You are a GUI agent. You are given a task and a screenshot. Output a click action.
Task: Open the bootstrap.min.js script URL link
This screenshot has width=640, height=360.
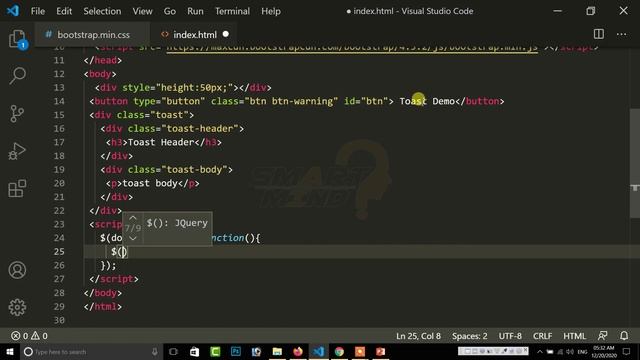352,49
